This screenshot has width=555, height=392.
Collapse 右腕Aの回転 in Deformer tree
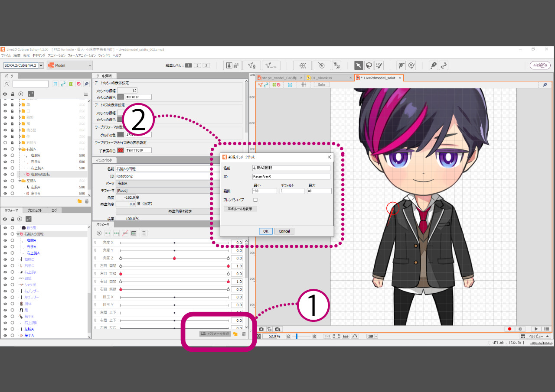tap(18, 234)
